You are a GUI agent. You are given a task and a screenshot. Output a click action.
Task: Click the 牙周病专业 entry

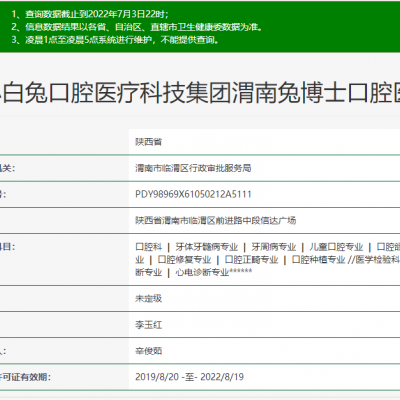point(273,247)
